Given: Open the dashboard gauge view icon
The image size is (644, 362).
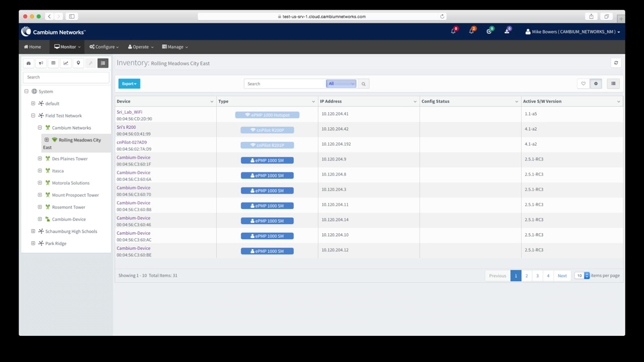Looking at the screenshot, I should 29,63.
